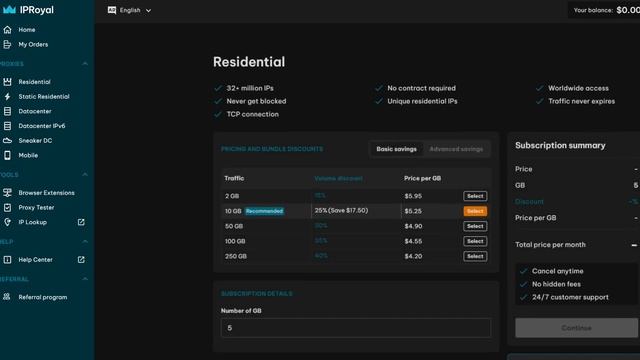Click the No hidden fees text
This screenshot has height=360, width=640.
click(x=556, y=284)
